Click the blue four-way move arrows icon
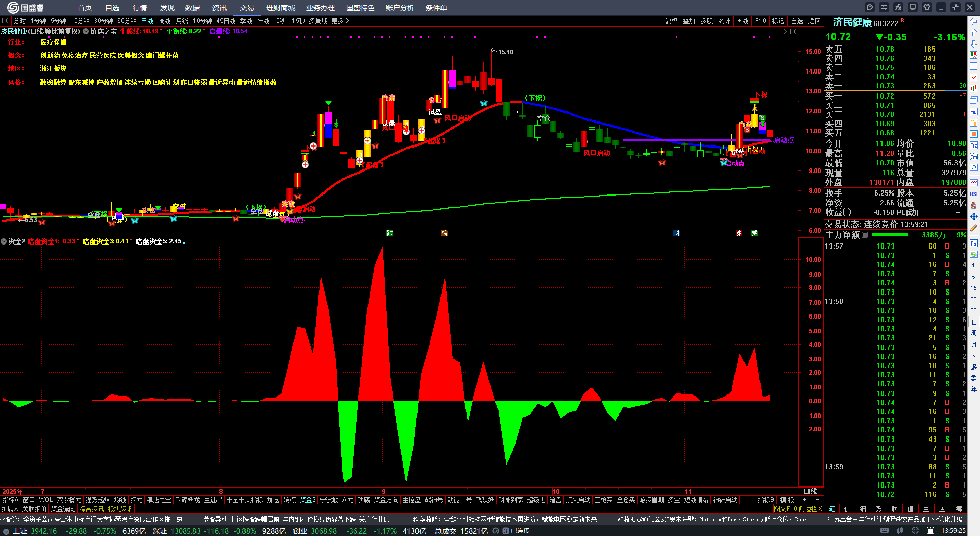980x536 pixels. (x=974, y=217)
